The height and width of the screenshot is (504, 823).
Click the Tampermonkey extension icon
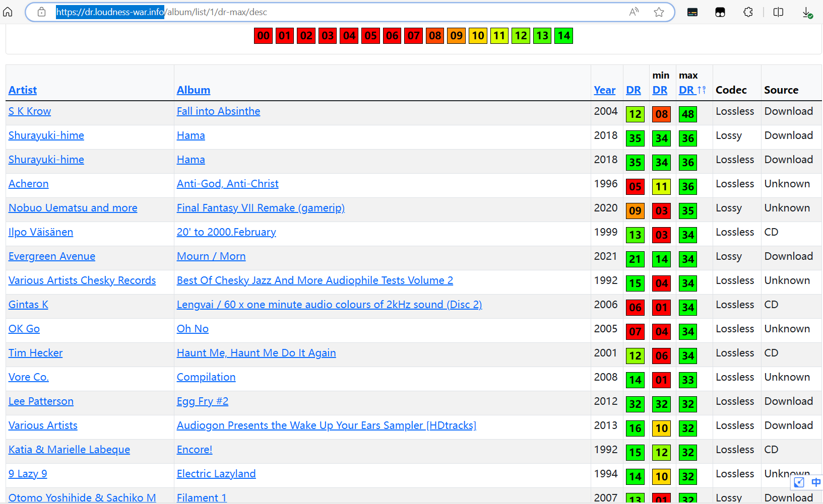720,12
